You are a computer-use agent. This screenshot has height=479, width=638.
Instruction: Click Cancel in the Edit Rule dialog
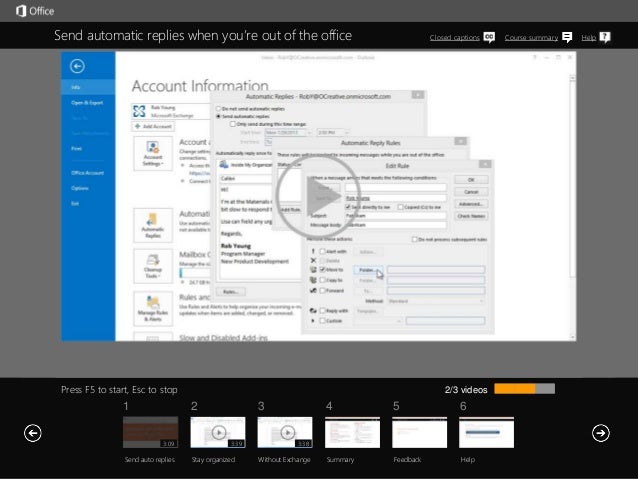pyautogui.click(x=471, y=192)
